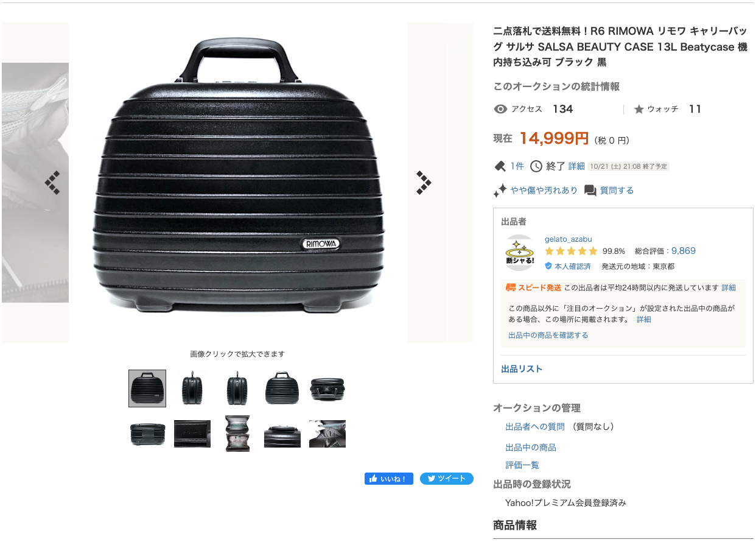Open 詳細 link next to 終了
756x545 pixels.
coord(576,166)
